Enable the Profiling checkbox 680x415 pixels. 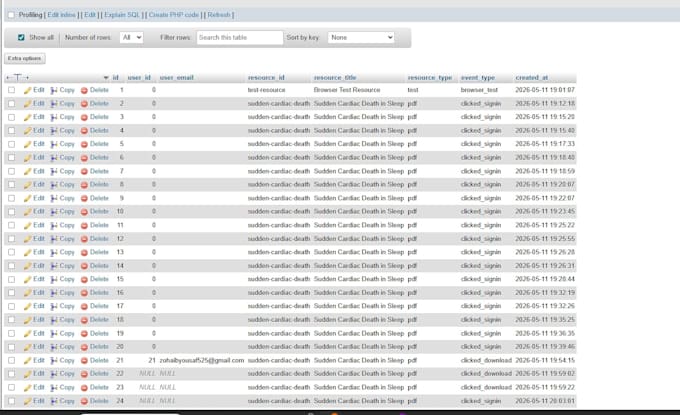[11, 15]
